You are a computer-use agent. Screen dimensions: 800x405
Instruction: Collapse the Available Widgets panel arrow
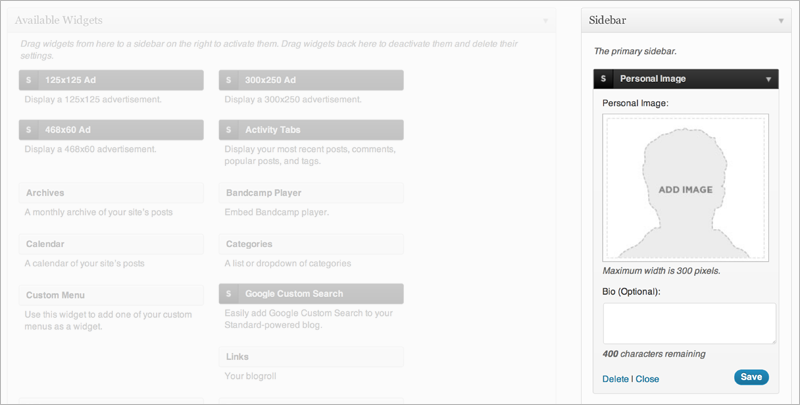coord(545,21)
